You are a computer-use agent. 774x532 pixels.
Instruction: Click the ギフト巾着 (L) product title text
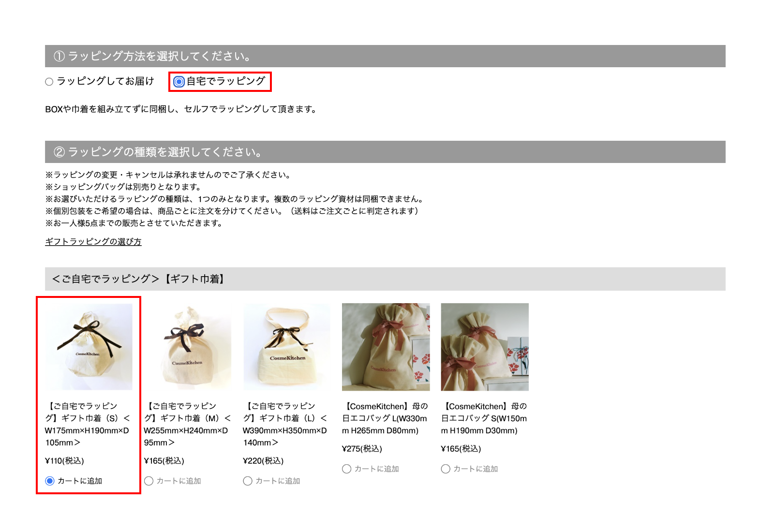286,424
